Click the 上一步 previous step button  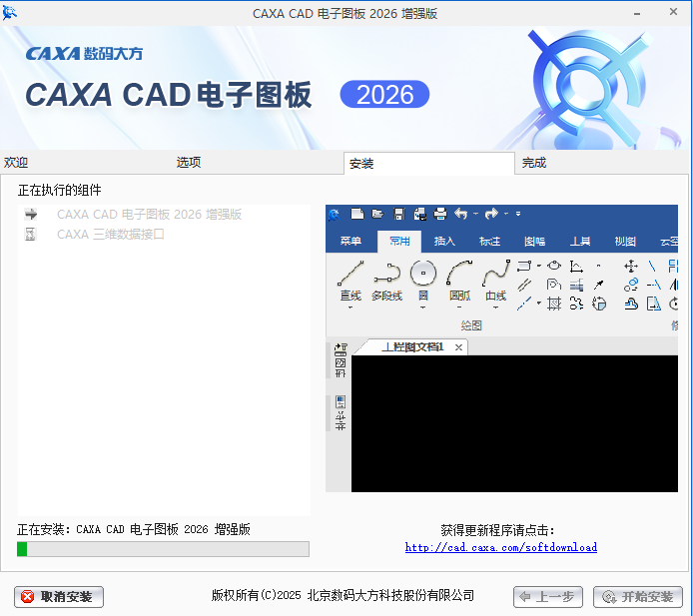548,597
